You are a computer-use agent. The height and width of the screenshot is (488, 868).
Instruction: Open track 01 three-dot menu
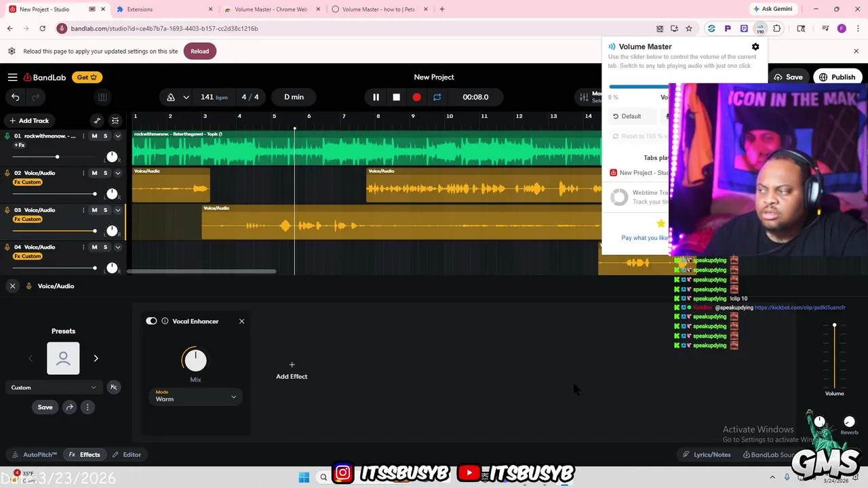point(83,136)
